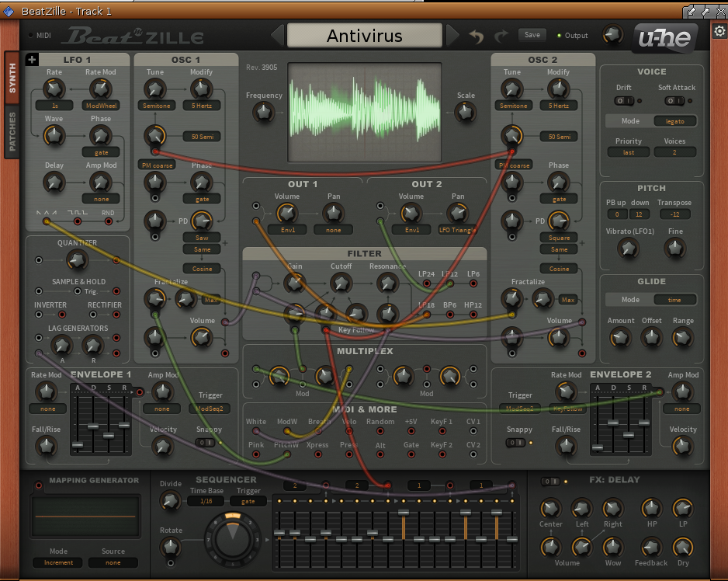The width and height of the screenshot is (728, 581).
Task: Toggle the Envelope 1 Snappy switch
Action: [x=205, y=443]
